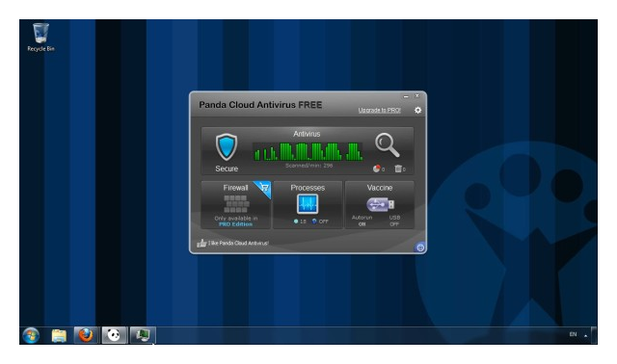The width and height of the screenshot is (617, 364).
Task: Click the Show desktop button
Action: [594, 335]
